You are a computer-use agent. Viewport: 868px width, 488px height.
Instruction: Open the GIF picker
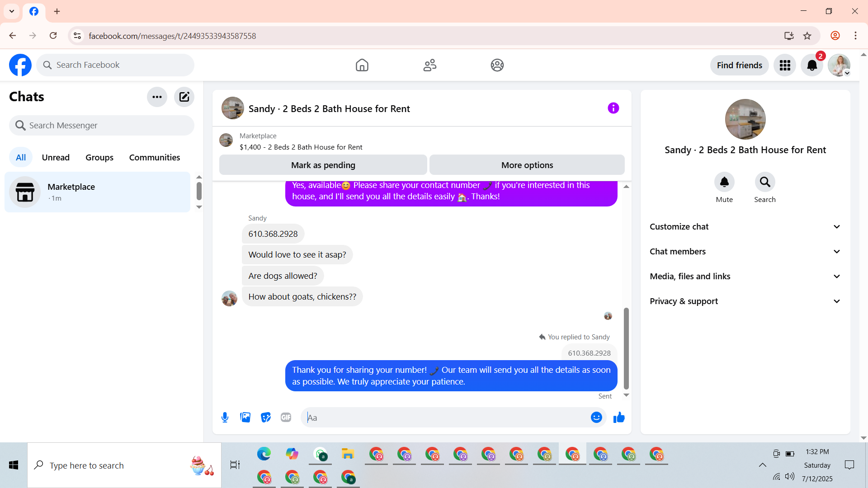pos(286,418)
